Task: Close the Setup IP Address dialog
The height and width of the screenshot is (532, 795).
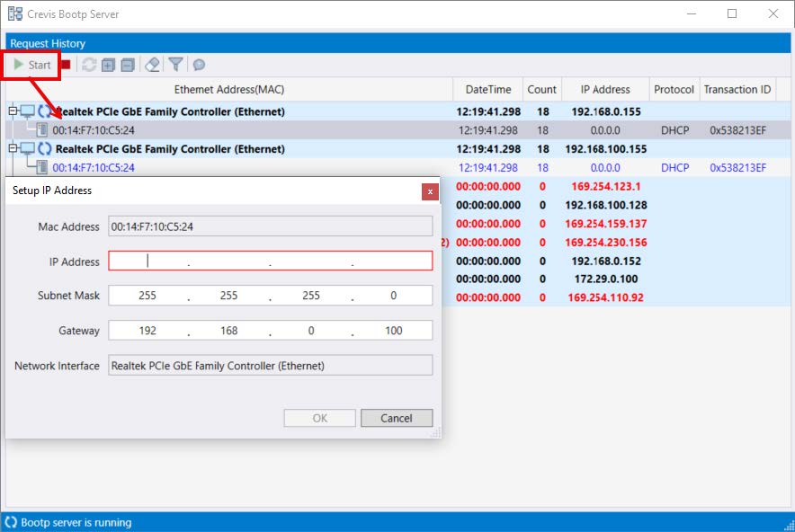Action: click(430, 191)
